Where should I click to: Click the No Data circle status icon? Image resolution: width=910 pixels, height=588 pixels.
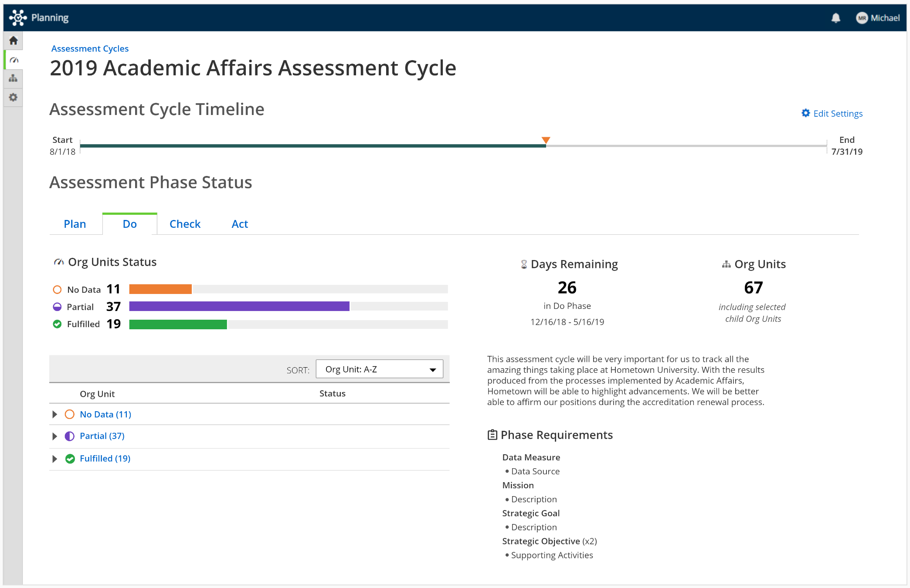click(x=57, y=289)
